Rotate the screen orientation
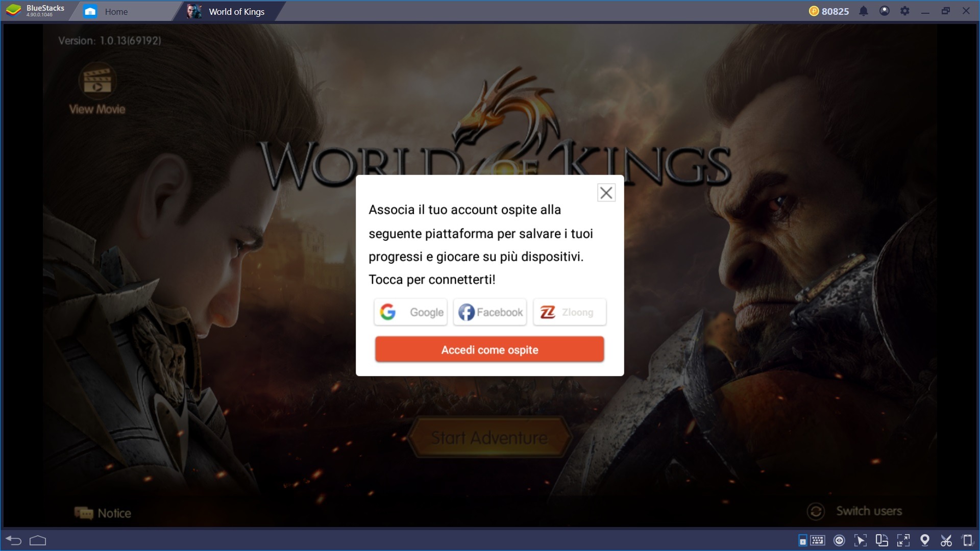 [882, 540]
